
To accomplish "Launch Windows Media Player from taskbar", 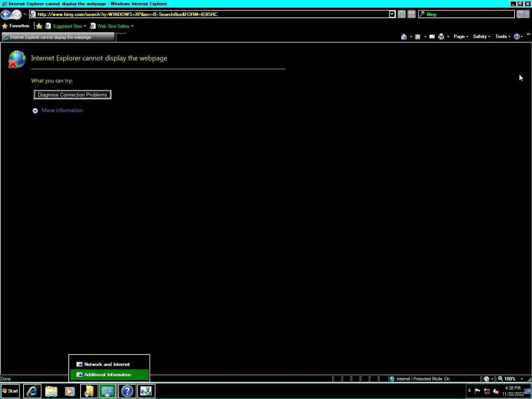I will (70, 391).
